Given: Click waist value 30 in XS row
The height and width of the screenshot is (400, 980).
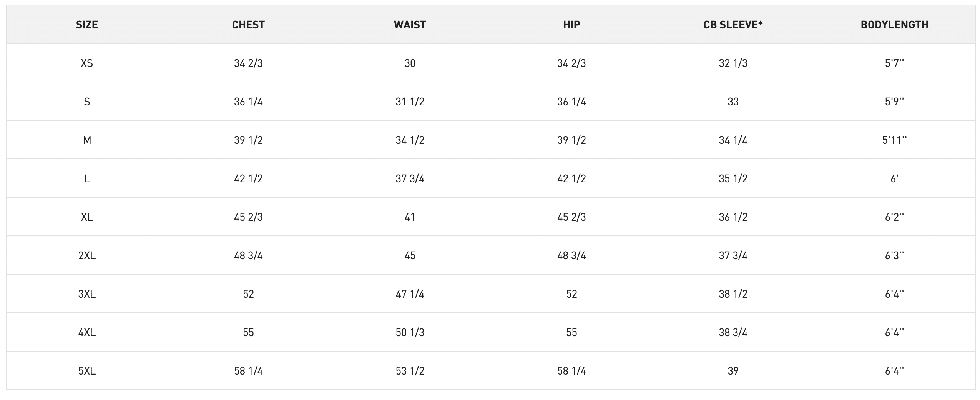Looking at the screenshot, I should click(x=410, y=63).
